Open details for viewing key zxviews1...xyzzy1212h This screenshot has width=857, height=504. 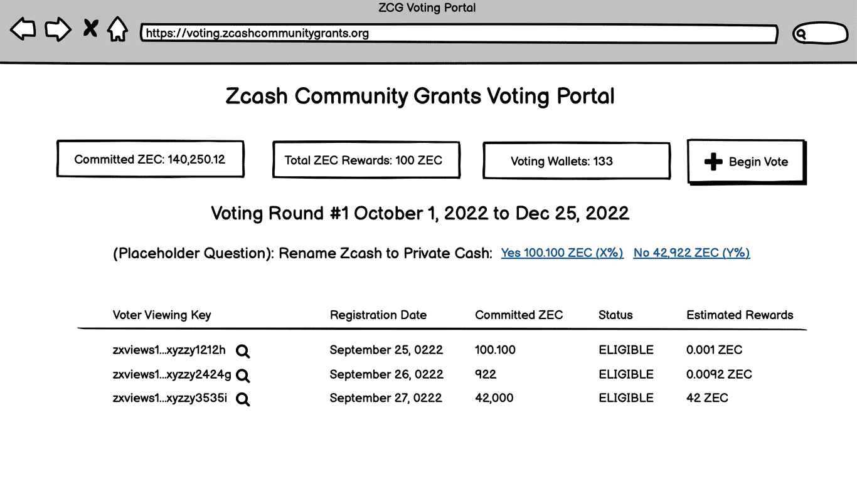click(x=243, y=352)
